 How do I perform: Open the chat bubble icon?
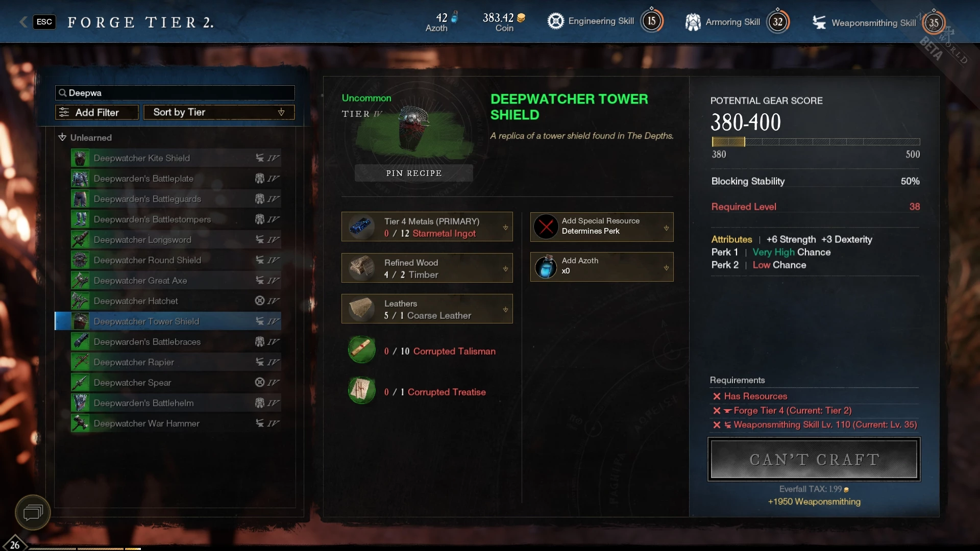pos(33,512)
